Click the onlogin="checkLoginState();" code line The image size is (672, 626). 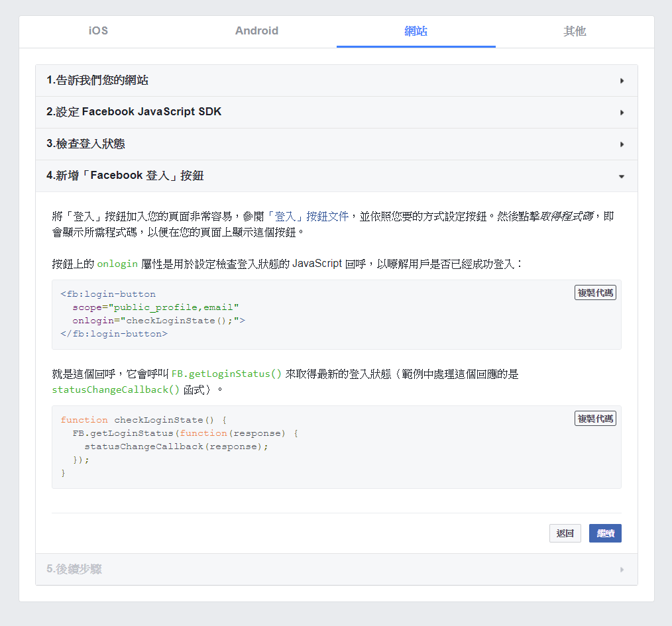pyautogui.click(x=158, y=321)
